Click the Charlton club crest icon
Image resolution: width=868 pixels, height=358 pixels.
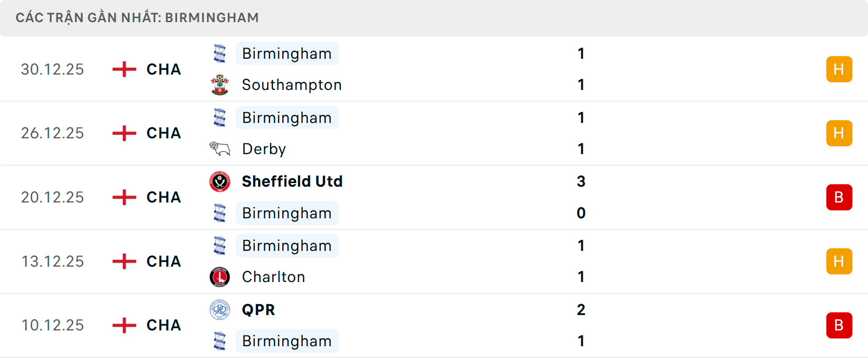(x=220, y=277)
